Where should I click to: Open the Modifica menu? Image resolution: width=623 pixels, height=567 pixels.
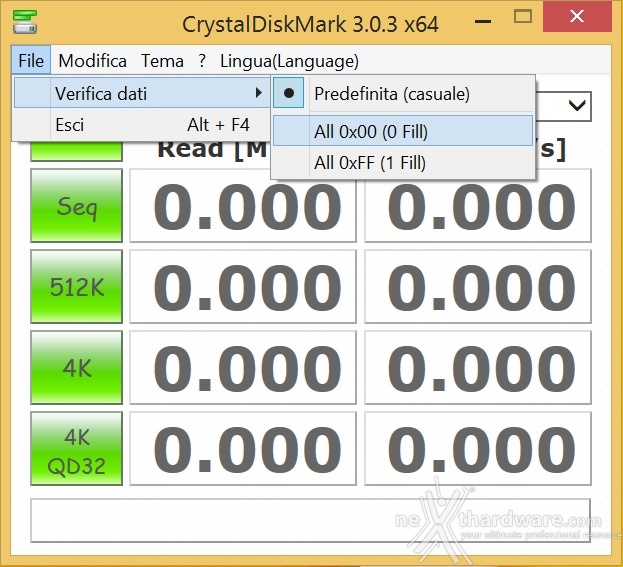click(x=93, y=61)
